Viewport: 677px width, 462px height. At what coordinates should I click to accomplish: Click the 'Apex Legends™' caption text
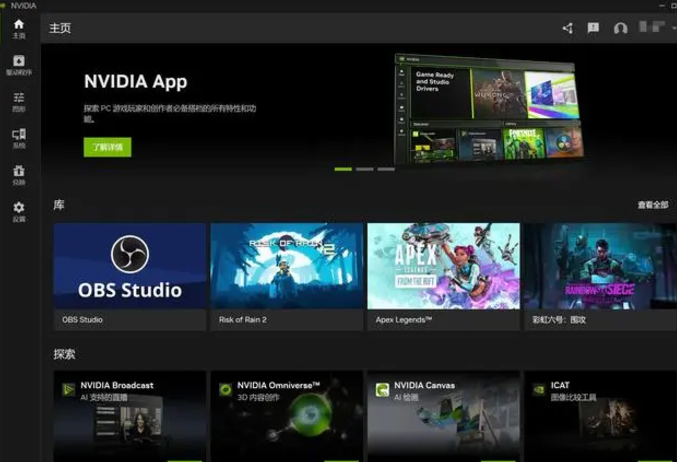[x=404, y=320]
